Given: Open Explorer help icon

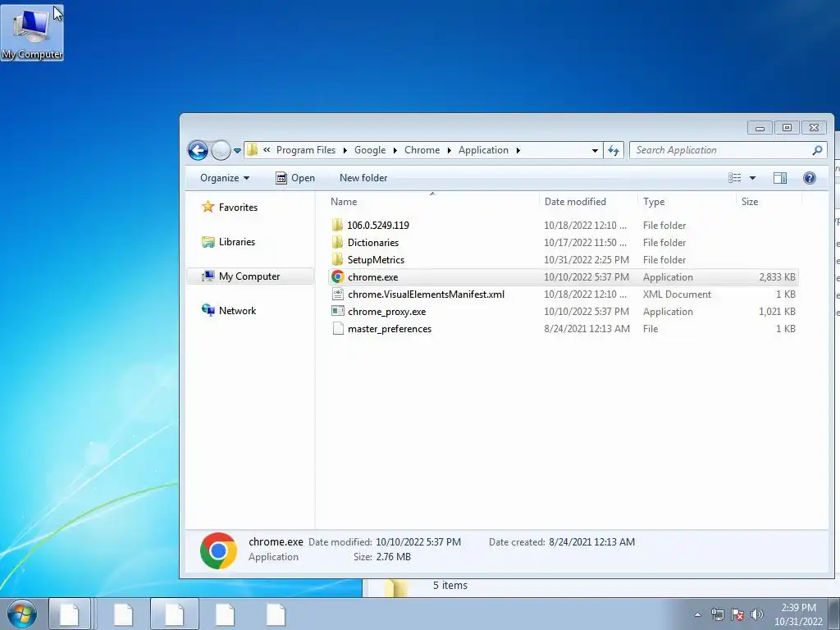Looking at the screenshot, I should [x=810, y=178].
